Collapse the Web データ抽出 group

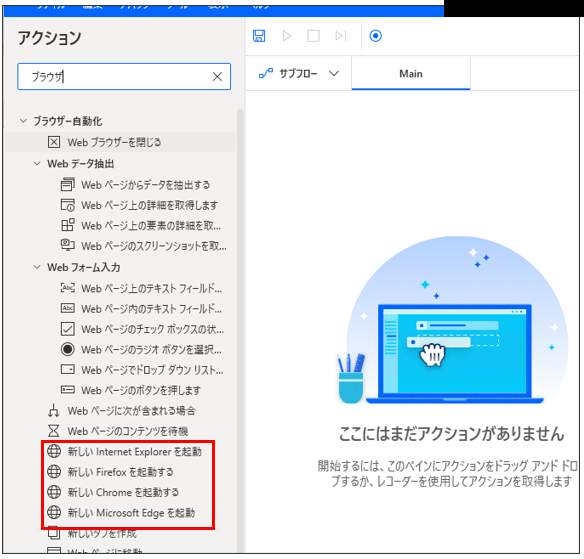click(37, 163)
